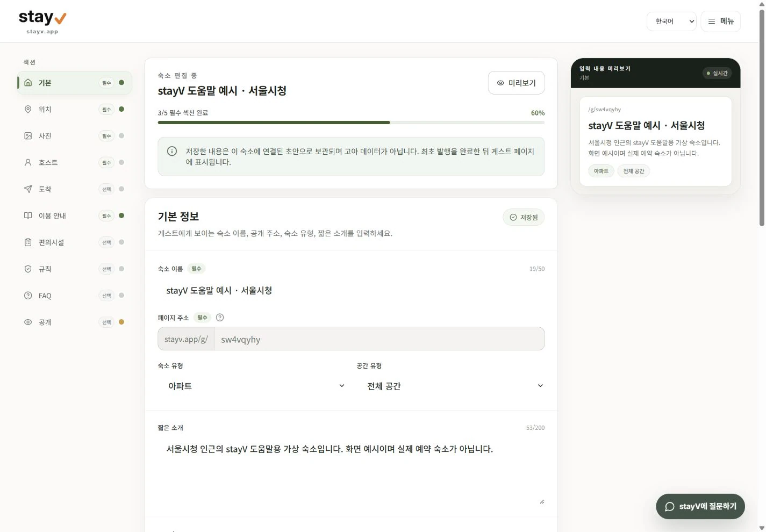Screen dimensions: 766x532
Task: Select the 이용 안내 section
Action: (75, 215)
